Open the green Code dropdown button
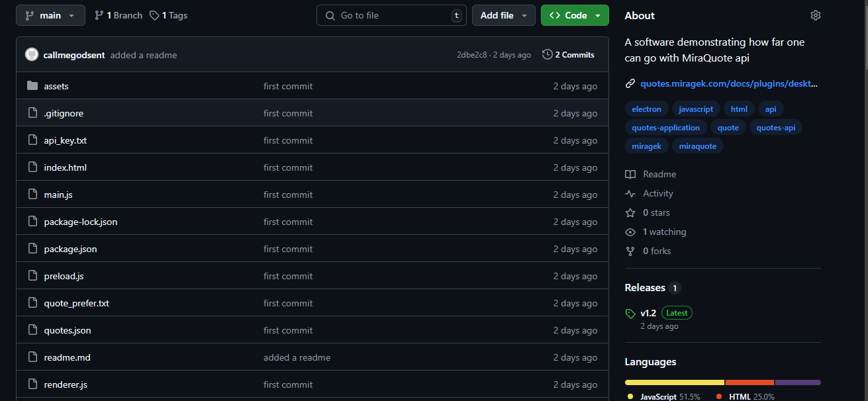868x401 pixels. 575,15
